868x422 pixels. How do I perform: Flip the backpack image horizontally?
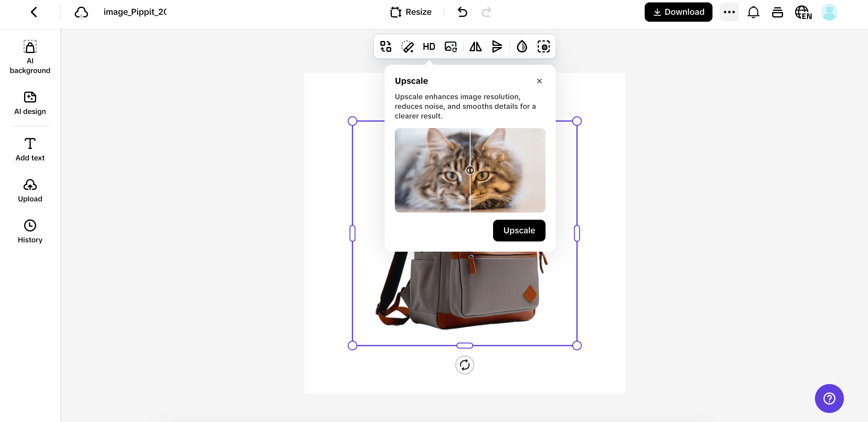pyautogui.click(x=475, y=47)
